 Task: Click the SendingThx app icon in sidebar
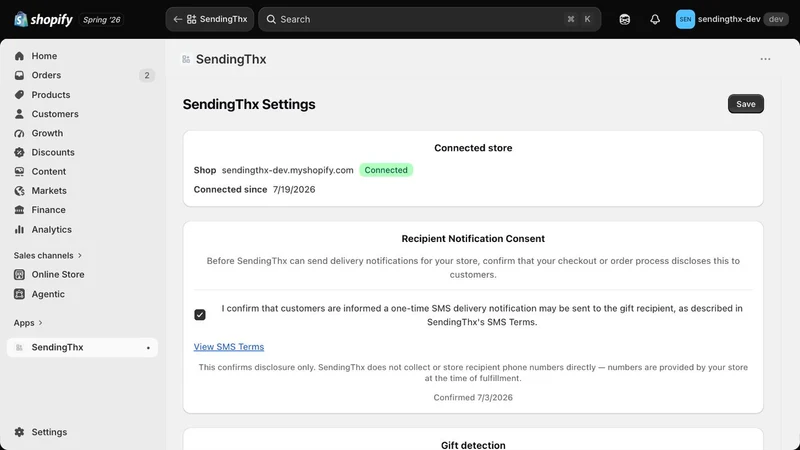(19, 347)
